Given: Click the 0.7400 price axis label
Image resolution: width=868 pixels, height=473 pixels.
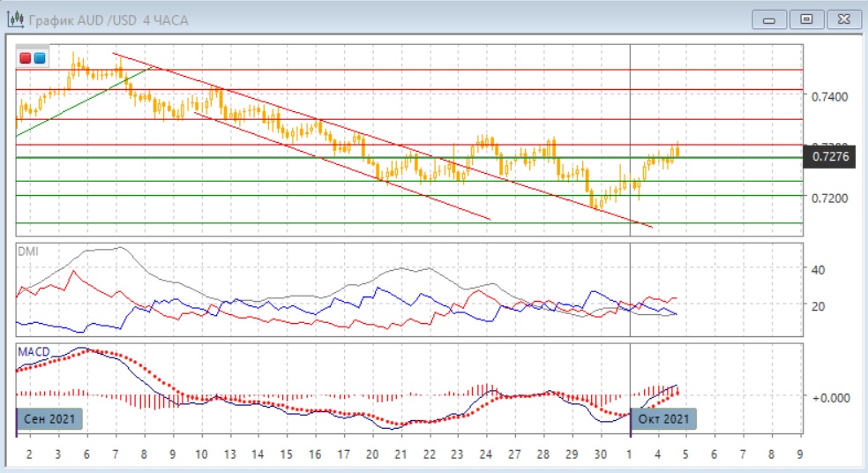Looking at the screenshot, I should coord(829,95).
